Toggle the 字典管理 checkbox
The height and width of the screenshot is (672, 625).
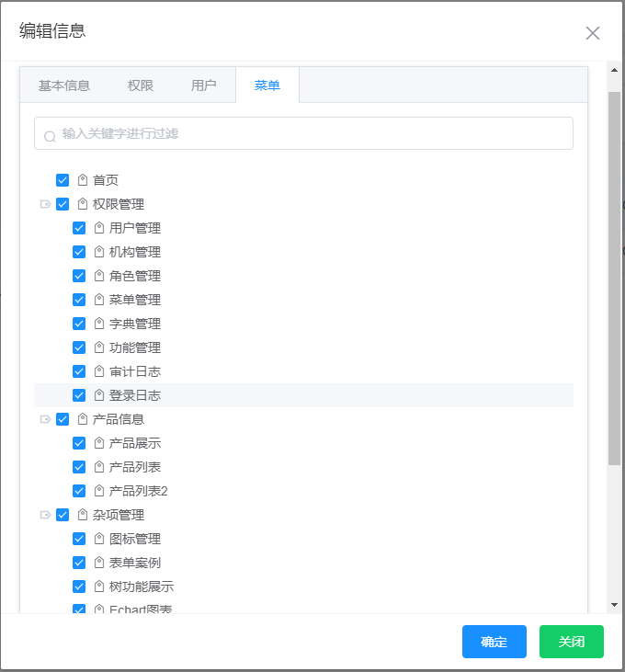[79, 324]
